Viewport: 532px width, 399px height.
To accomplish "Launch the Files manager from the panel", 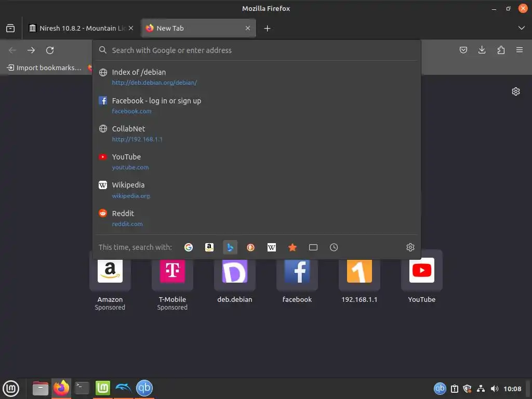I will [x=41, y=388].
